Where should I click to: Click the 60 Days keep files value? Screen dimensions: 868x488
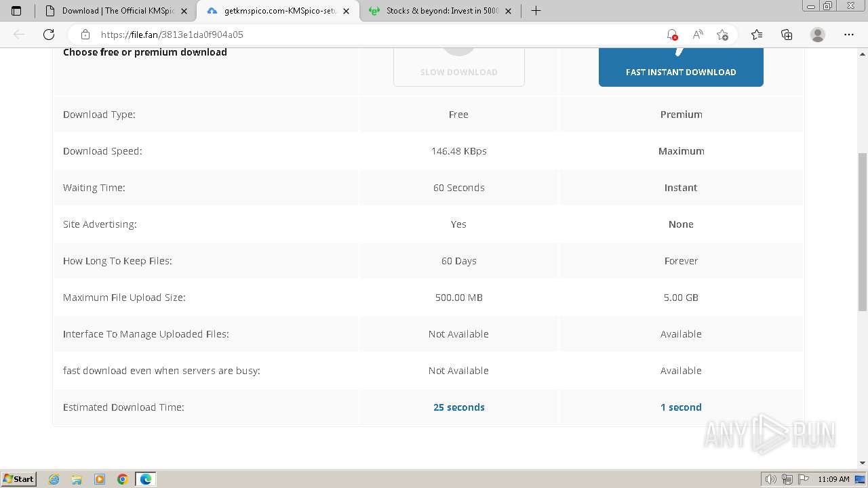click(459, 261)
